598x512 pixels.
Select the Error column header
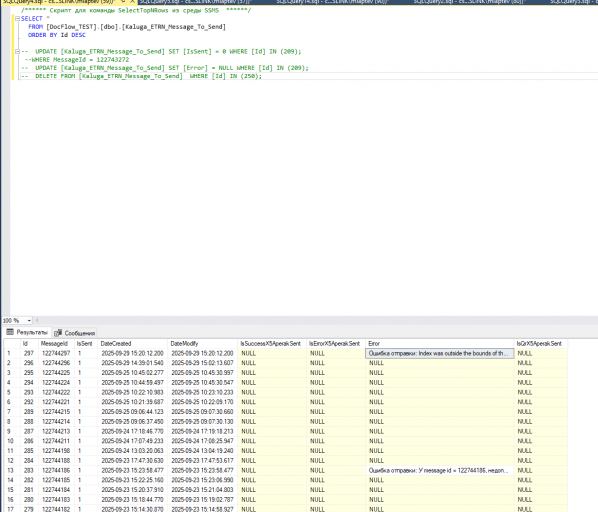(x=440, y=344)
